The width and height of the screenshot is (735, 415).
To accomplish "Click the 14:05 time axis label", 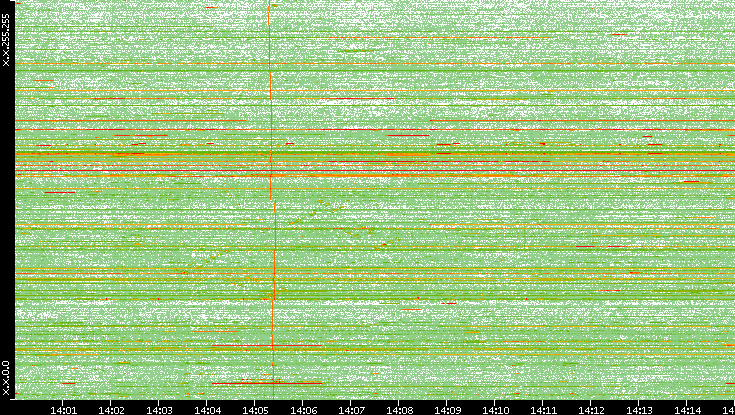I will (x=255, y=410).
